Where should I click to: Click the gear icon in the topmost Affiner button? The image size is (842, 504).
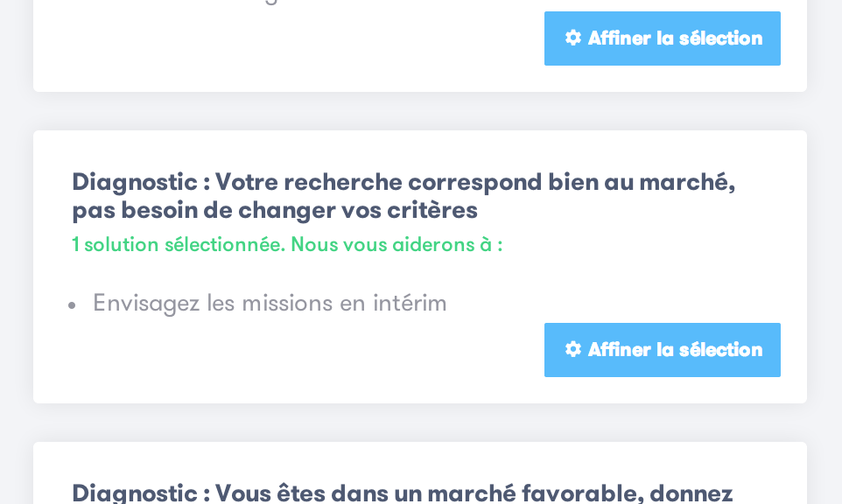573,38
